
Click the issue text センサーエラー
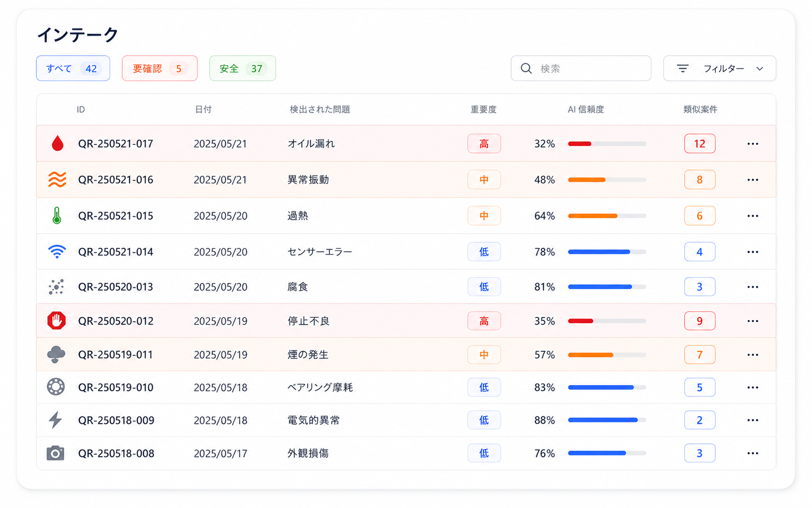320,252
